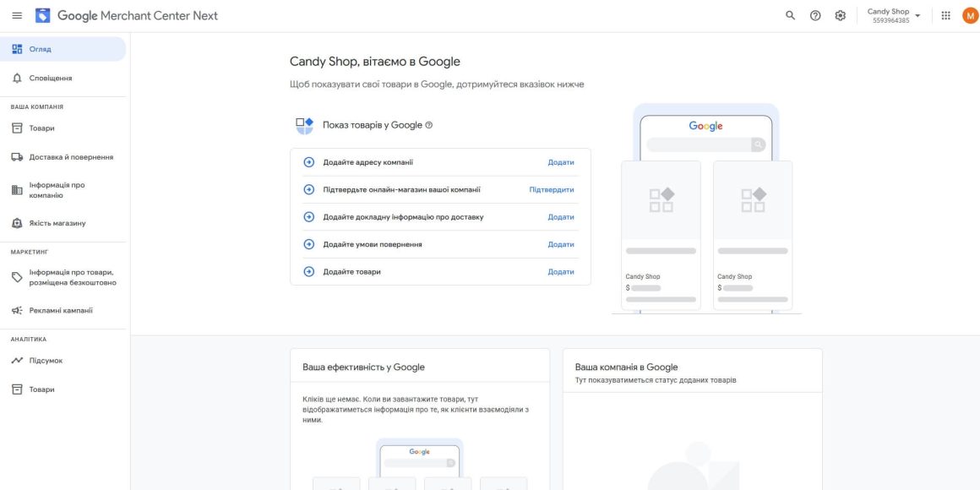Click the company building icon
Screen dimensions: 980x490
click(17, 190)
